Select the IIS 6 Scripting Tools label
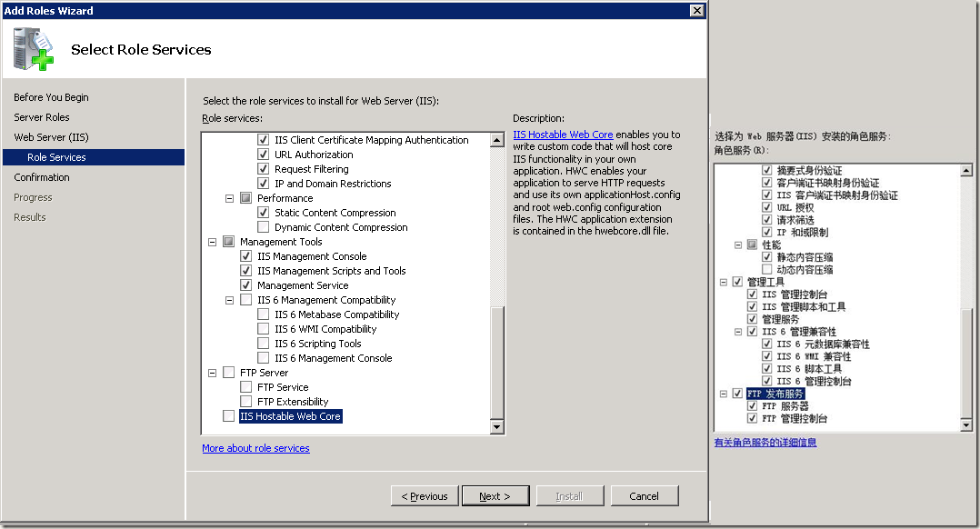980x529 pixels. click(x=317, y=344)
